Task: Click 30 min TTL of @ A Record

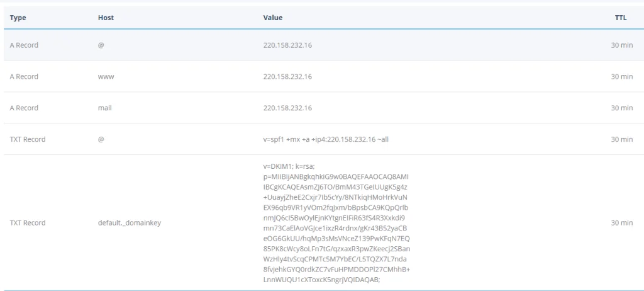Action: pos(622,45)
